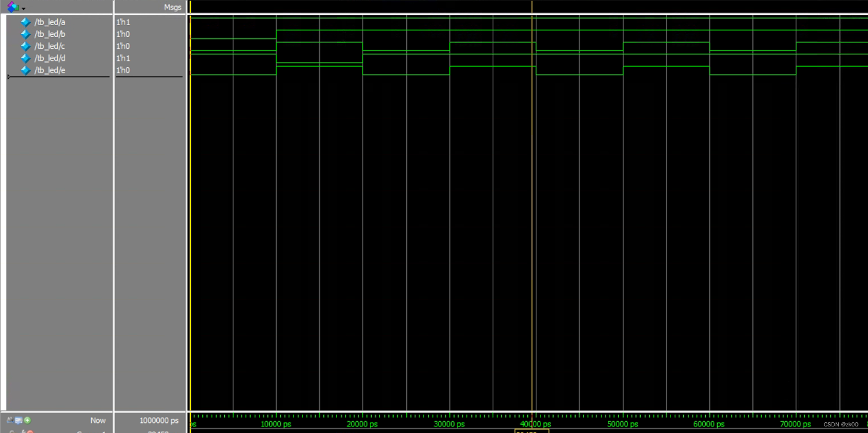Click the Now label in the footer

[98, 420]
